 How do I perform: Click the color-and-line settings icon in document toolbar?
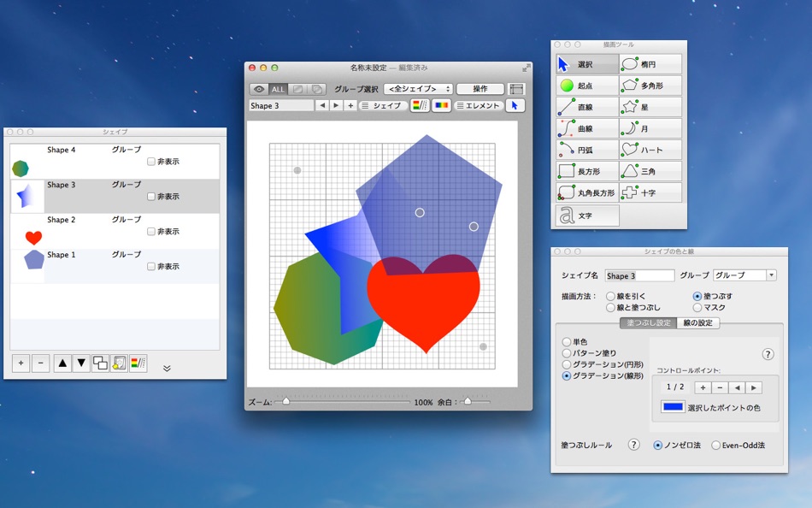(x=420, y=105)
